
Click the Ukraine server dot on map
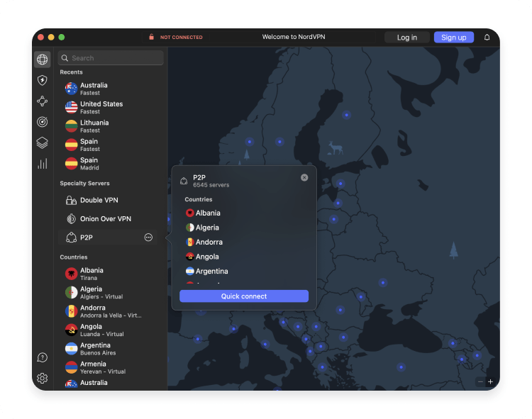coord(383,282)
